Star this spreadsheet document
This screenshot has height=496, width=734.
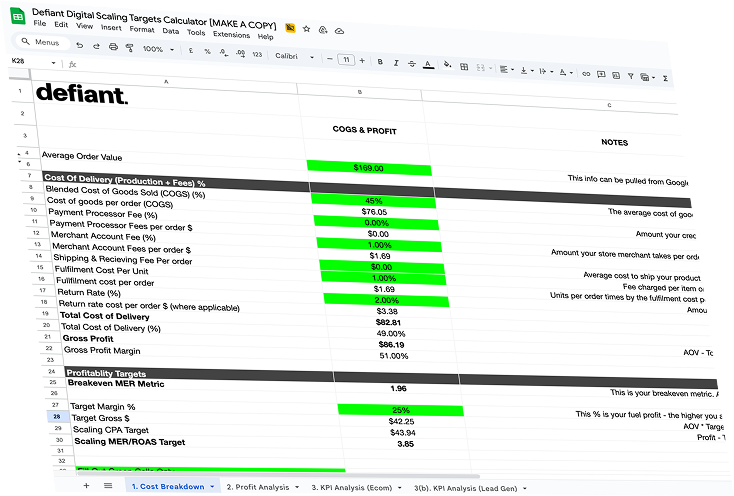point(306,29)
